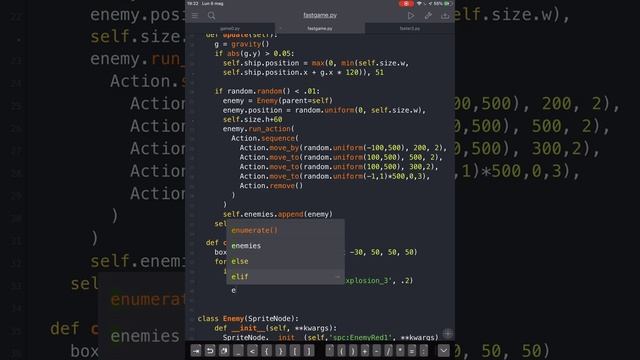Tap the Tab indent key on keyboard bar

(196, 351)
